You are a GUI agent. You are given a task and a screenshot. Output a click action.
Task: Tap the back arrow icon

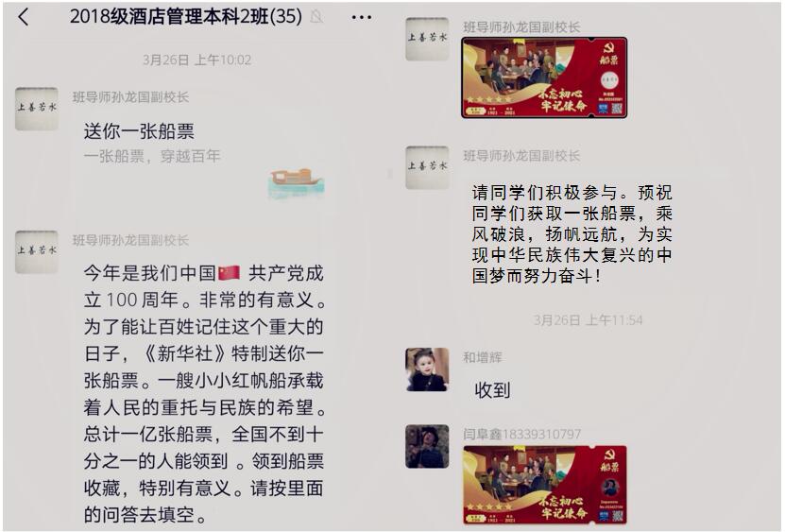(x=24, y=17)
